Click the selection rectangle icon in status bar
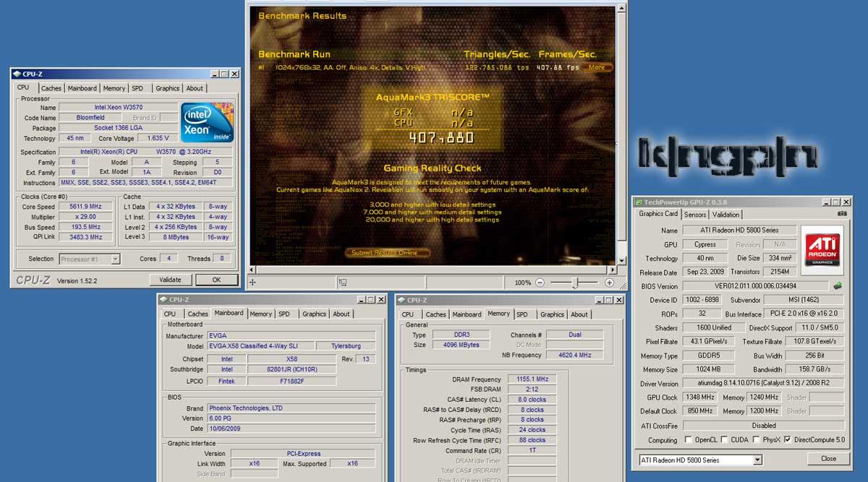The width and height of the screenshot is (868, 482). [343, 283]
